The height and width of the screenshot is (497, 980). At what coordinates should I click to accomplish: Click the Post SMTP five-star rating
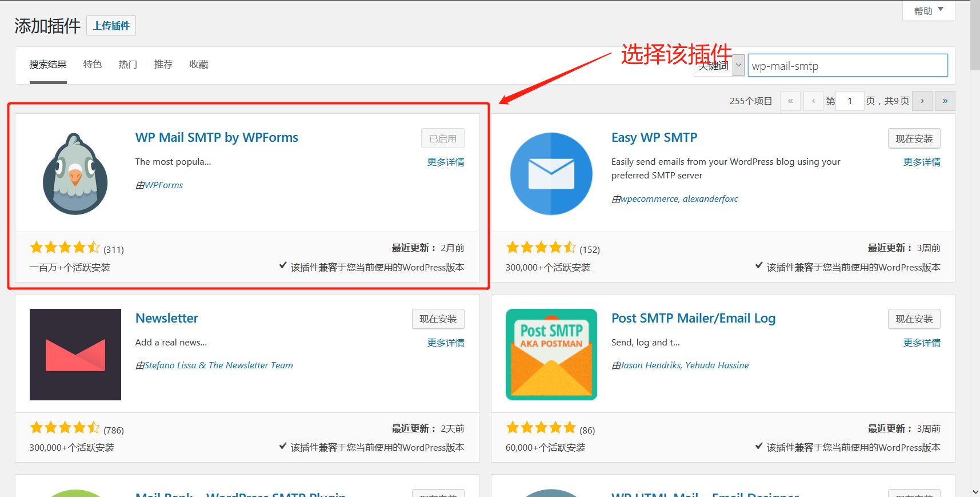pos(541,428)
